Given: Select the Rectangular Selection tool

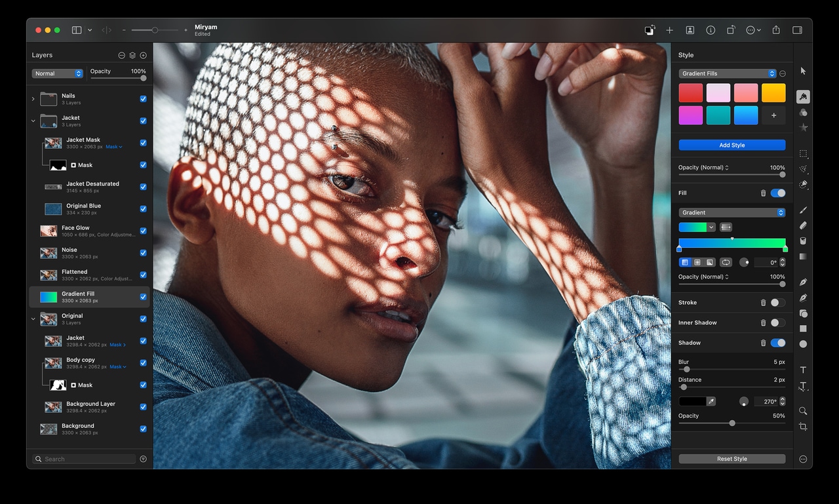Looking at the screenshot, I should click(803, 154).
